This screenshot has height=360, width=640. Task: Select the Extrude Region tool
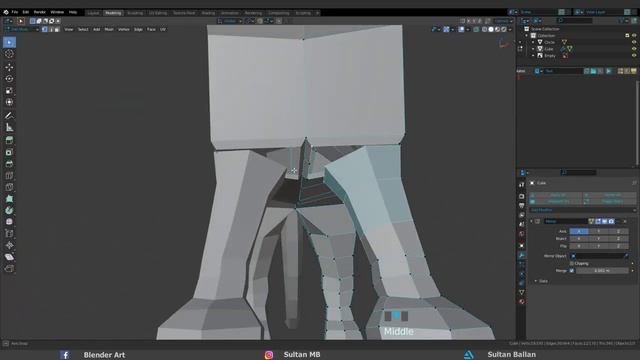(9, 140)
